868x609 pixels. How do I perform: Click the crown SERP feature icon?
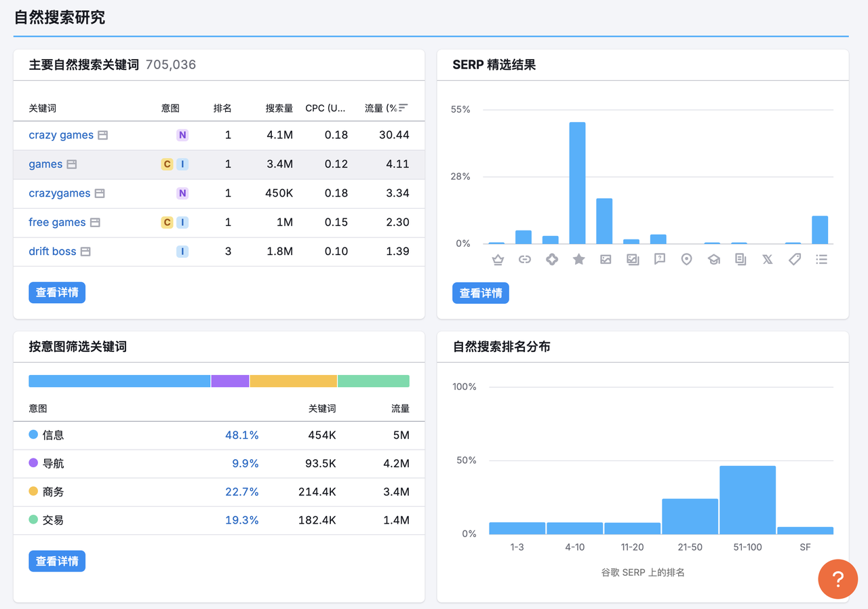pyautogui.click(x=498, y=259)
